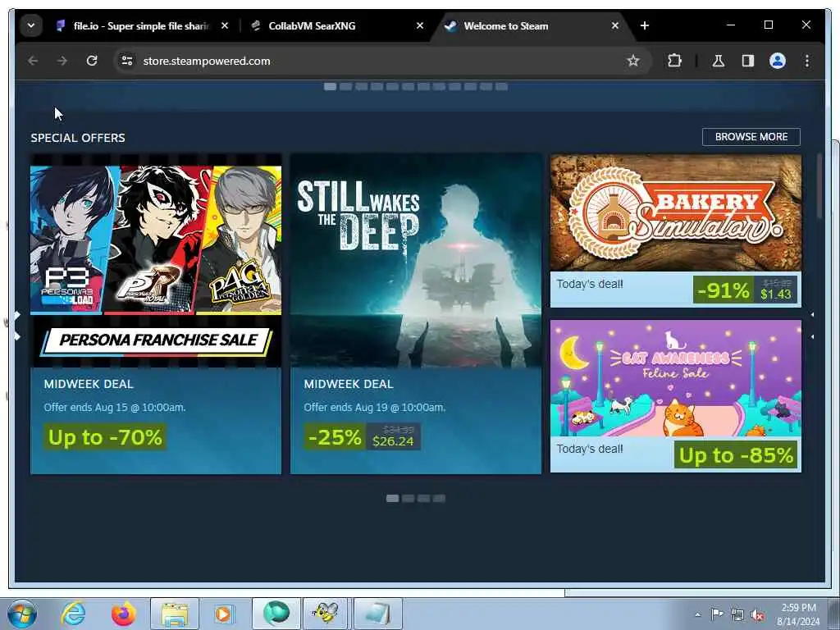840x630 pixels.
Task: Open the Extensions puzzle icon
Action: pyautogui.click(x=674, y=61)
